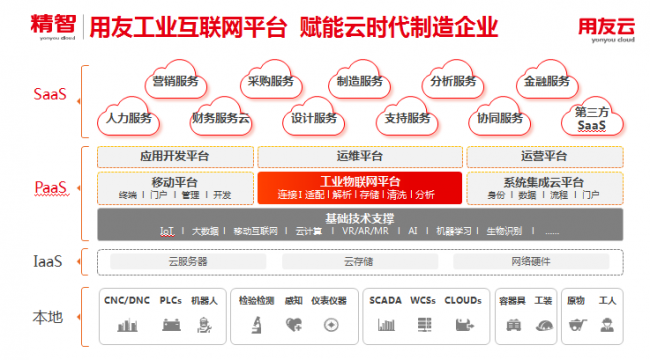
Task: Click the CLOUDs factory icon
Action: (x=464, y=325)
